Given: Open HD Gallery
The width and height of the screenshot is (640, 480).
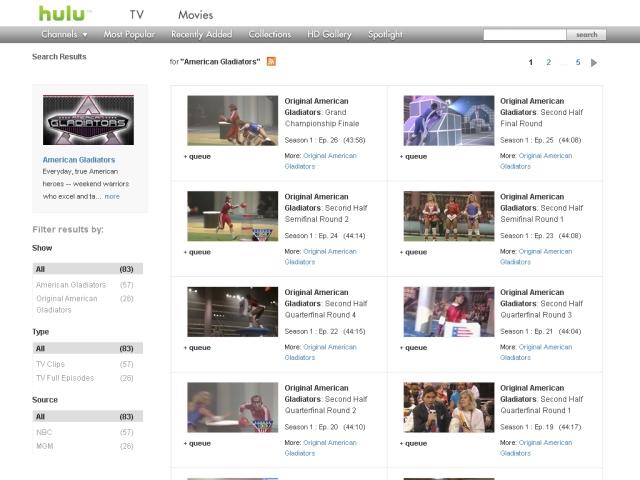Looking at the screenshot, I should (329, 34).
